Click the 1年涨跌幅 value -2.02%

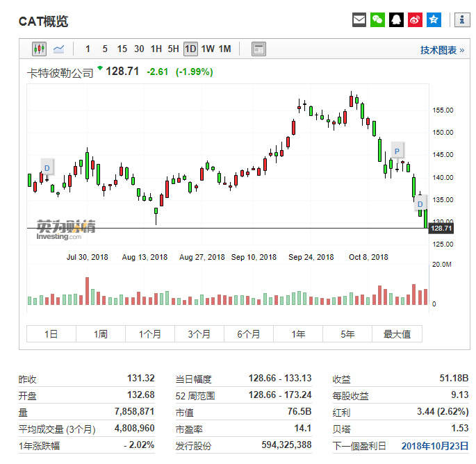pyautogui.click(x=139, y=445)
